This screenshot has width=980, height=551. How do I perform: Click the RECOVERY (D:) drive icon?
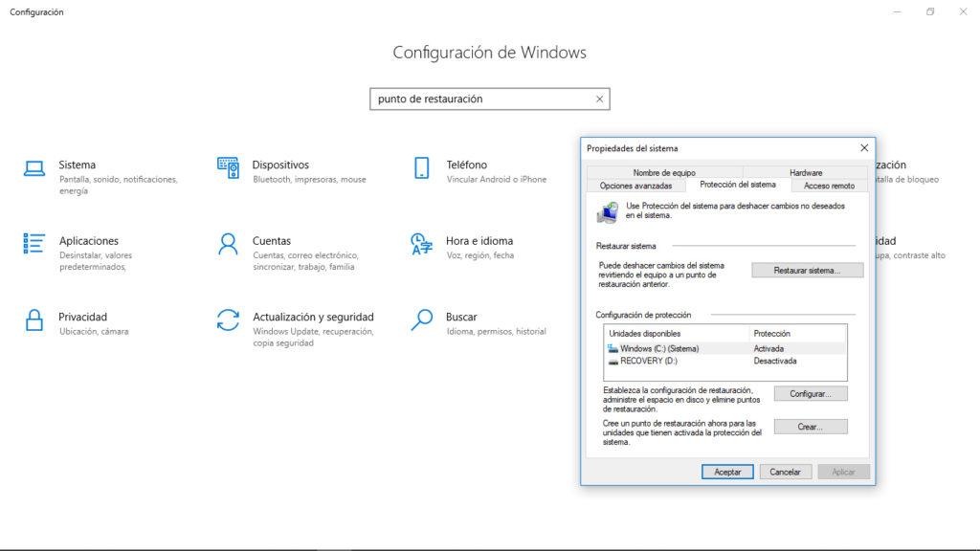pos(612,361)
